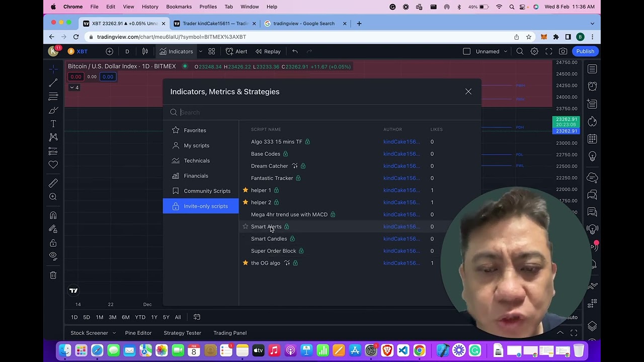Image resolution: width=644 pixels, height=362 pixels.
Task: Open the heart icons tool
Action: (53, 164)
